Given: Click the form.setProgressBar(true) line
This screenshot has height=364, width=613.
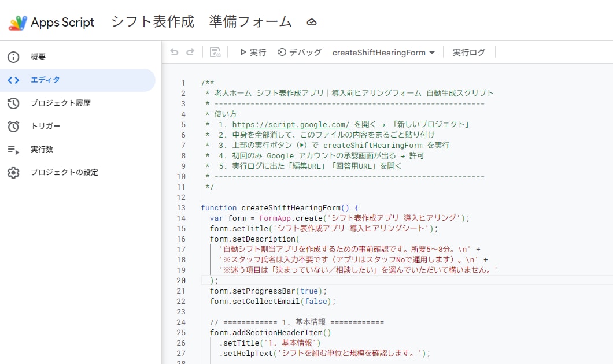Looking at the screenshot, I should click(268, 291).
